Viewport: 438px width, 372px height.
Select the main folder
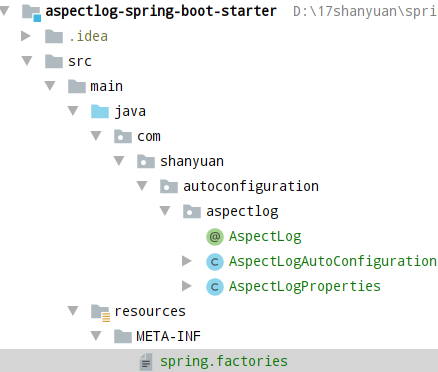pos(107,87)
